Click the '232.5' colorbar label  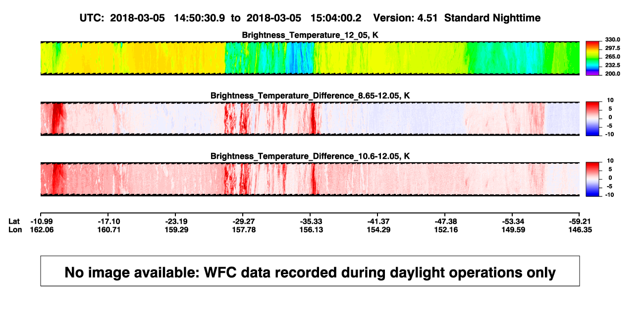613,65
